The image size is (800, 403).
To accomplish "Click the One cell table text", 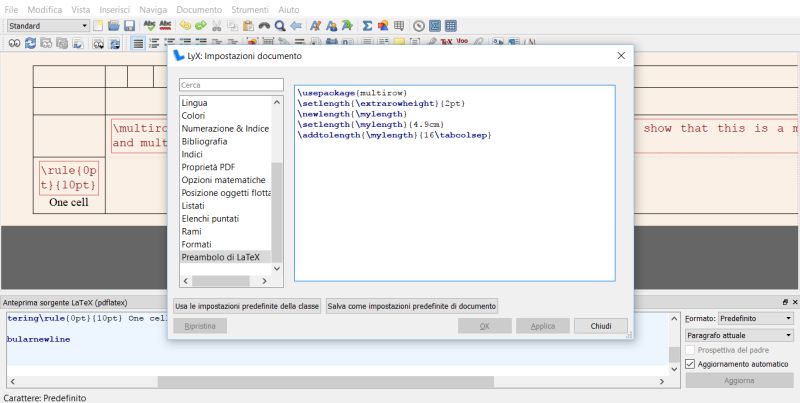I will tap(69, 203).
